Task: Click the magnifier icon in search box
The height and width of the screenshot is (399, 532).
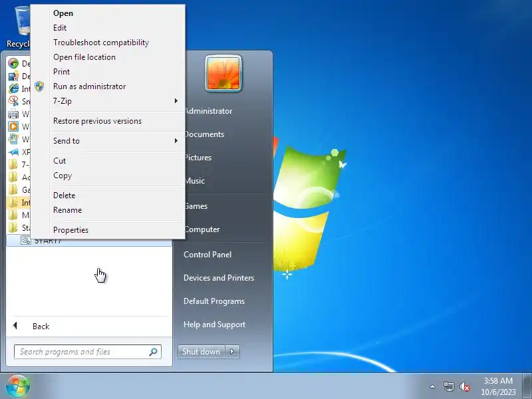Action: coord(154,352)
